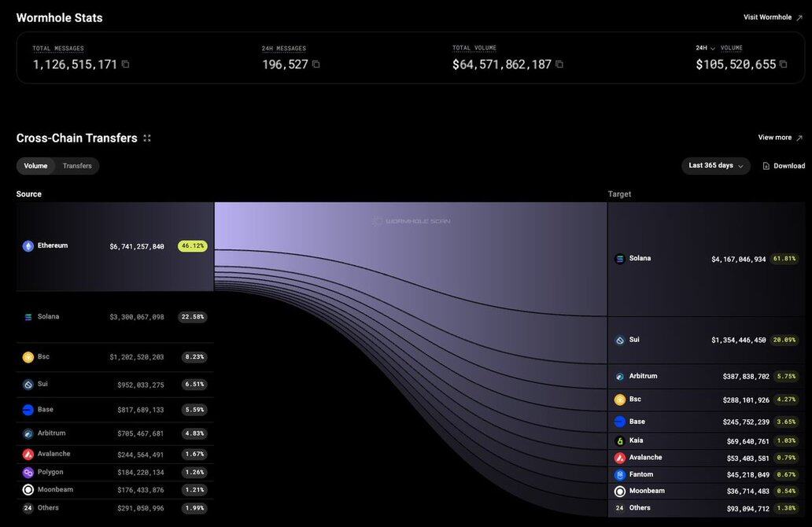This screenshot has height=527, width=812.
Task: Select the Kaia target row
Action: (707, 441)
